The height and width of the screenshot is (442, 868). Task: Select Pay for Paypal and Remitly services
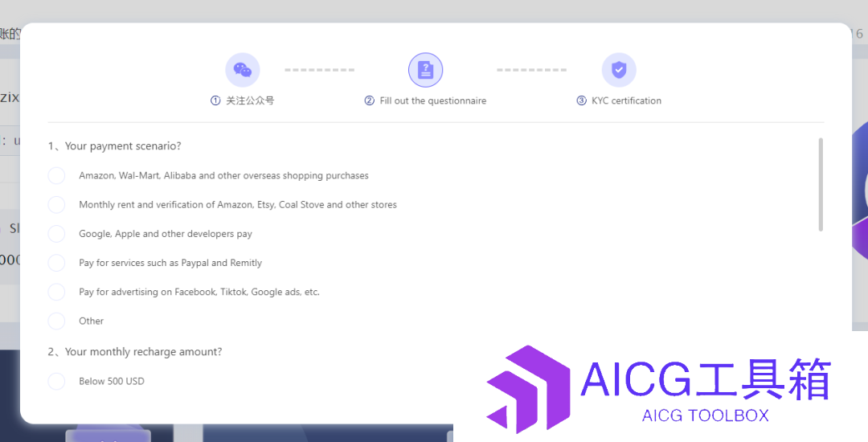pos(56,263)
